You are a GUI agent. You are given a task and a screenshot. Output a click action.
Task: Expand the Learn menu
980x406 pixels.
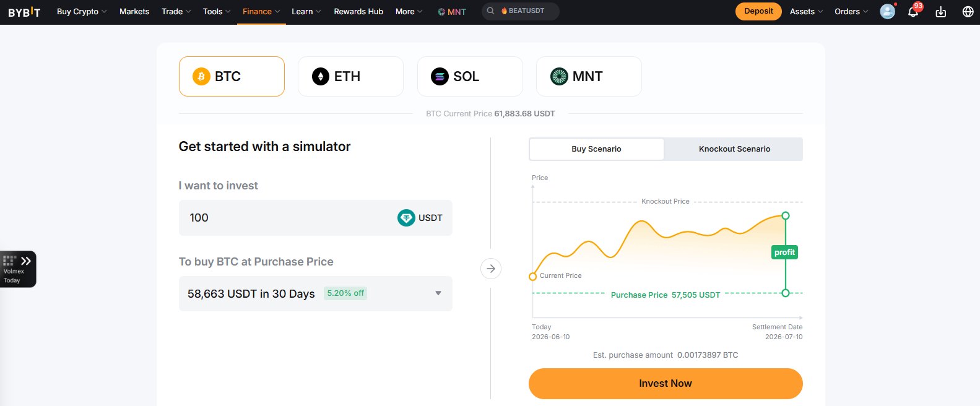click(x=306, y=12)
